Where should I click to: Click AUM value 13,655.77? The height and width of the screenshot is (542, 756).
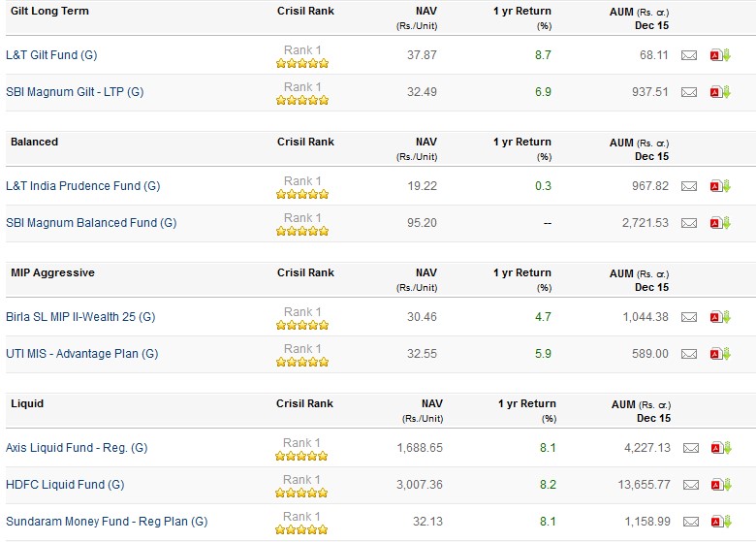coord(645,484)
